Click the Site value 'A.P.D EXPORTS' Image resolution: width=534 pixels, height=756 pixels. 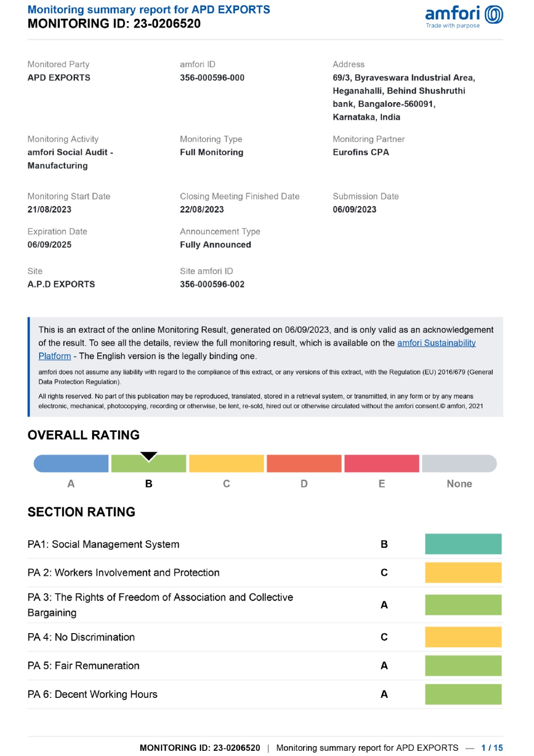[x=61, y=284]
